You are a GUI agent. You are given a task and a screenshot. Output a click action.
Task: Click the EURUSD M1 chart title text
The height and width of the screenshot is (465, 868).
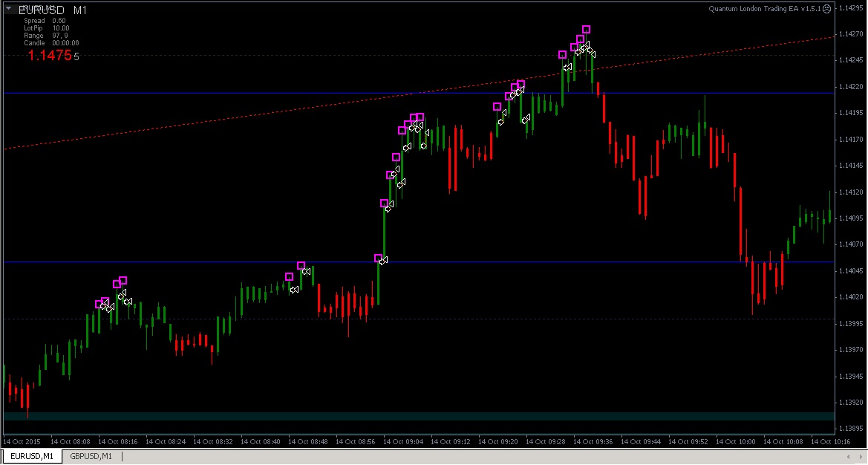53,10
